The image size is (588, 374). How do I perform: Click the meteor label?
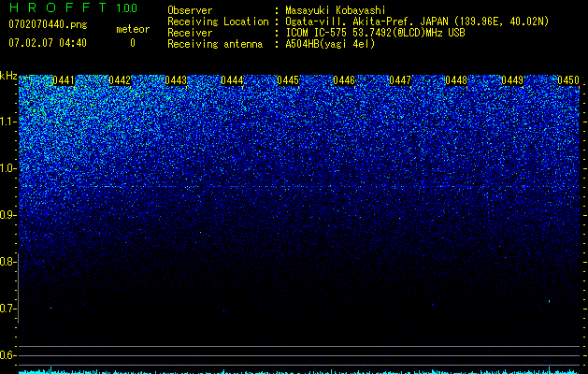(x=133, y=29)
